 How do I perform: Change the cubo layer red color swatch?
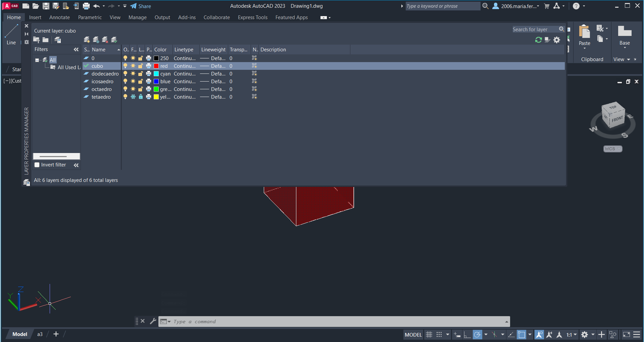coord(156,66)
